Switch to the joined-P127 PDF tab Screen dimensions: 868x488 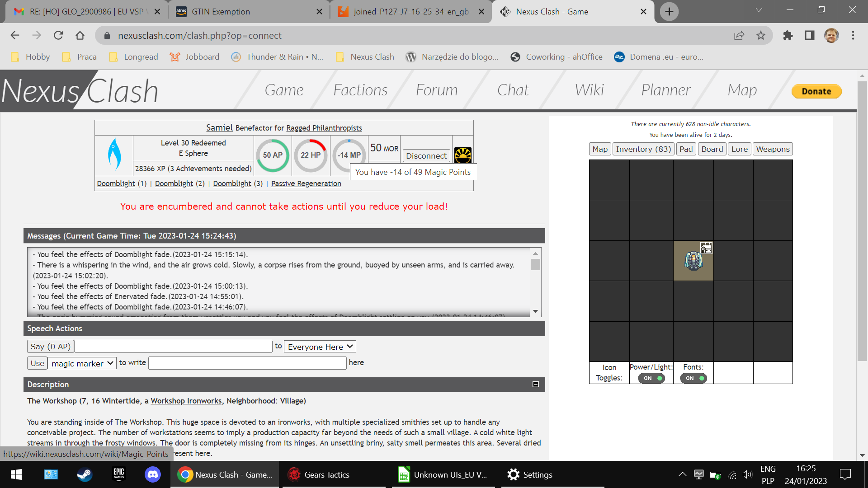click(x=411, y=12)
